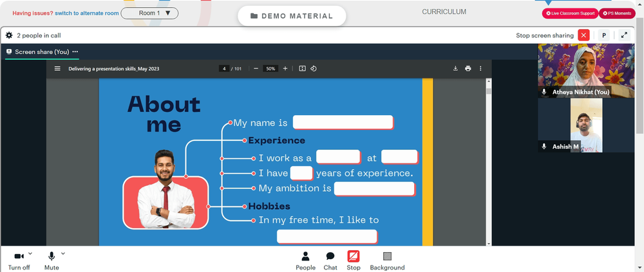Print the PDF document
The width and height of the screenshot is (644, 272).
[x=468, y=69]
